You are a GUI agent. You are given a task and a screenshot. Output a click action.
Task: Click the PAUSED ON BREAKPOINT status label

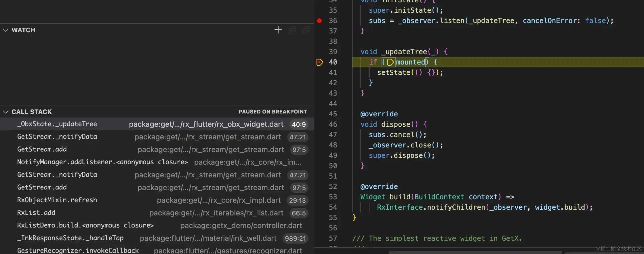pos(273,112)
